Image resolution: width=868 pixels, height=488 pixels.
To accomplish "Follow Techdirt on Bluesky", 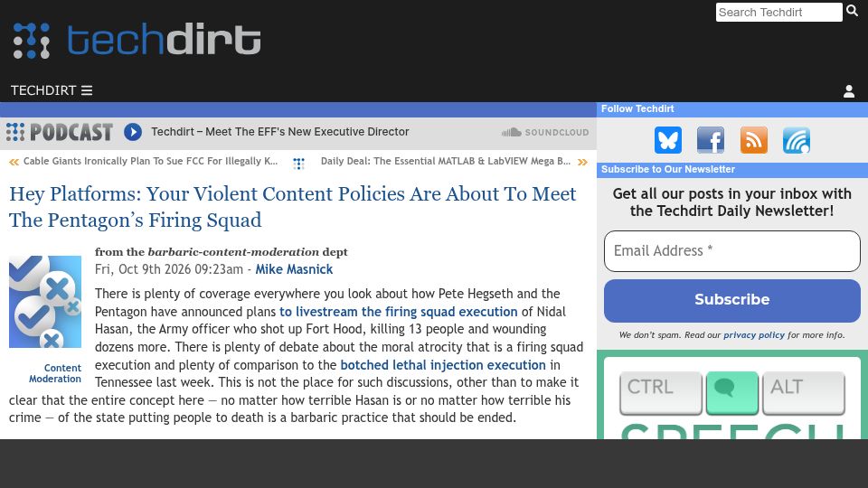I will click(667, 140).
